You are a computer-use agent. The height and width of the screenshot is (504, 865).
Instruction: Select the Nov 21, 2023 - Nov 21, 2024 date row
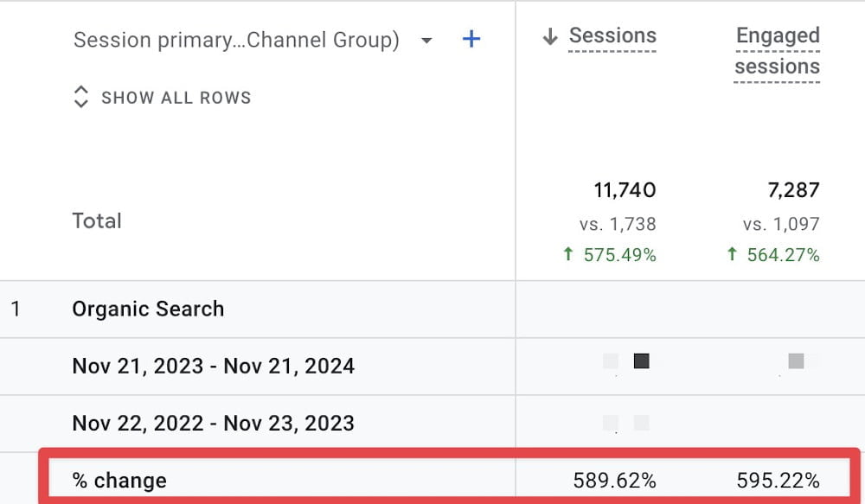213,366
